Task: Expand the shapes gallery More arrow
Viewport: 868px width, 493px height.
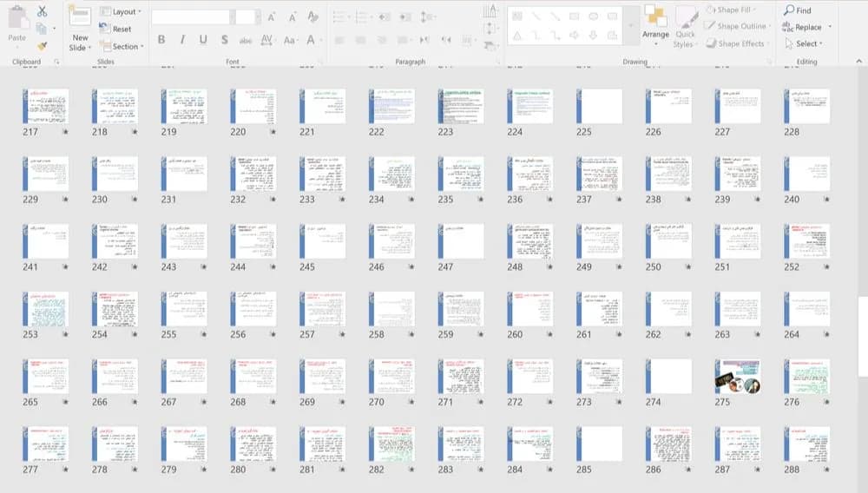Action: (631, 25)
